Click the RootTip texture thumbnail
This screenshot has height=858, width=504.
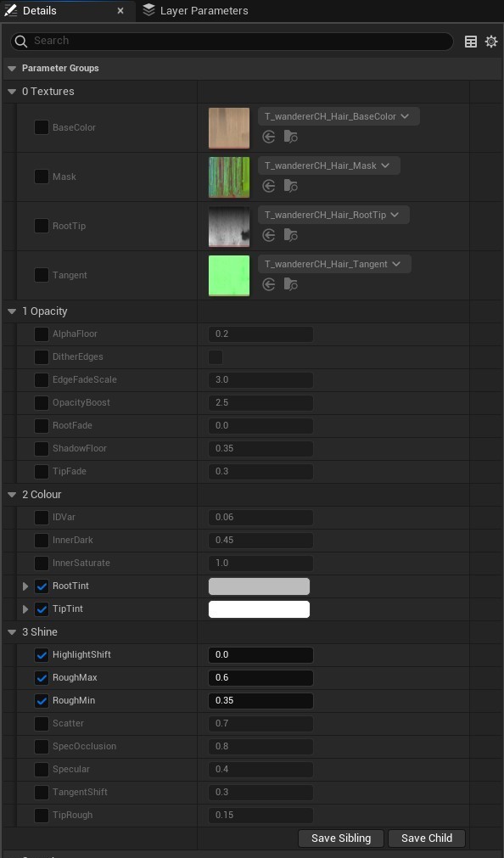(x=229, y=227)
